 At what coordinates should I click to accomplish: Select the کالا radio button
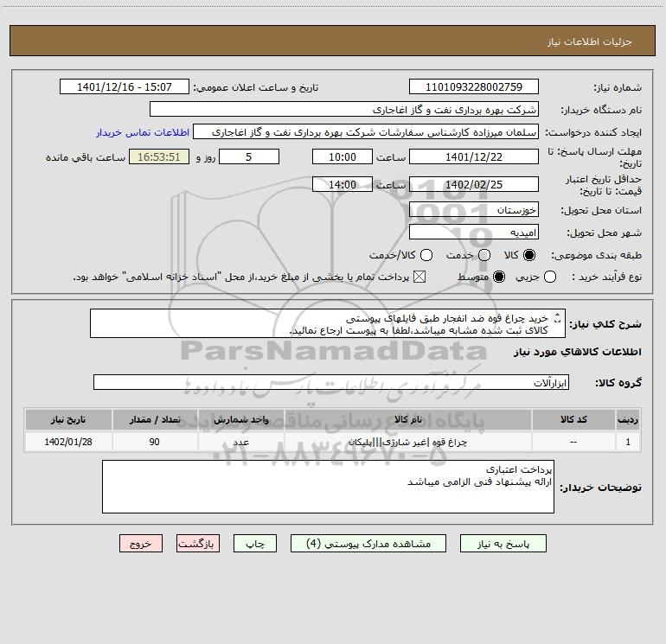529,255
